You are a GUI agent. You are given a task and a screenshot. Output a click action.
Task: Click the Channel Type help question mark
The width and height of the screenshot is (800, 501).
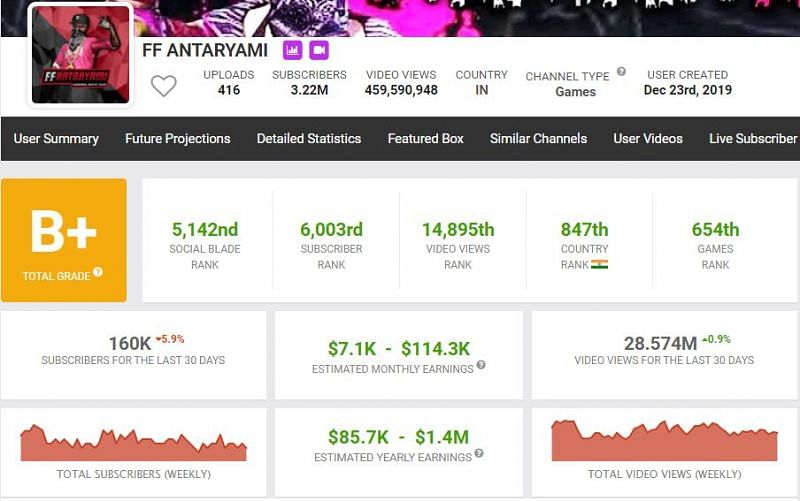621,72
